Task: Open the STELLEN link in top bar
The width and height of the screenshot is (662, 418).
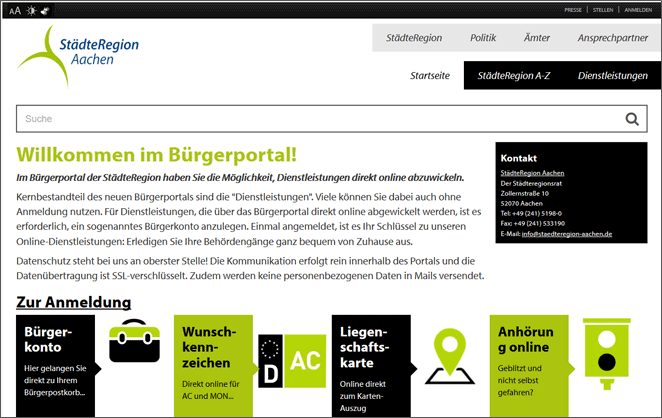Action: pos(603,10)
